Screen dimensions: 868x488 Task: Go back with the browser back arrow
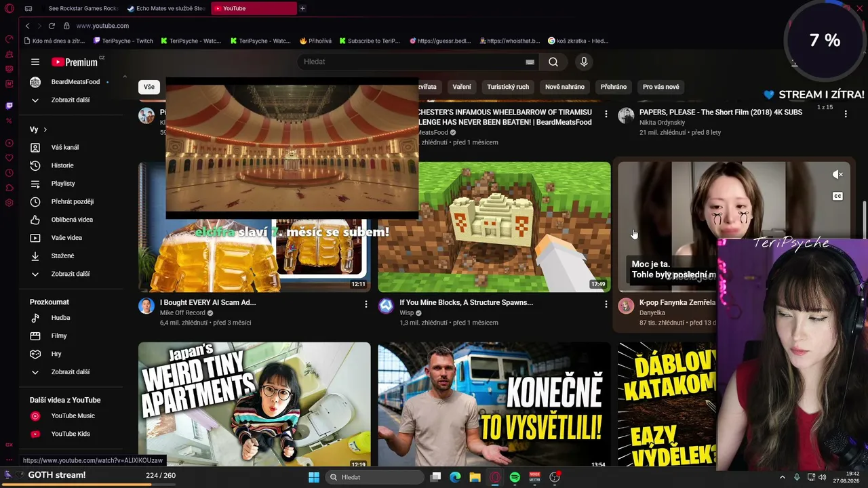pyautogui.click(x=27, y=26)
